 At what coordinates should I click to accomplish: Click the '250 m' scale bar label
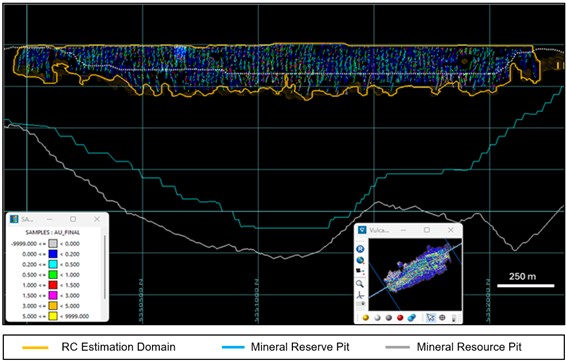pyautogui.click(x=523, y=277)
